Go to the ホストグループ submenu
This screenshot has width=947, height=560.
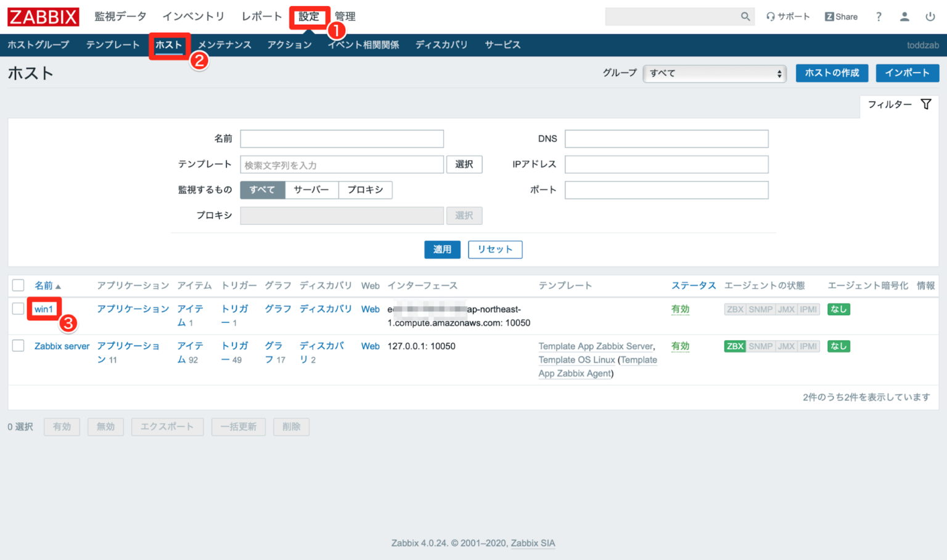pyautogui.click(x=38, y=45)
